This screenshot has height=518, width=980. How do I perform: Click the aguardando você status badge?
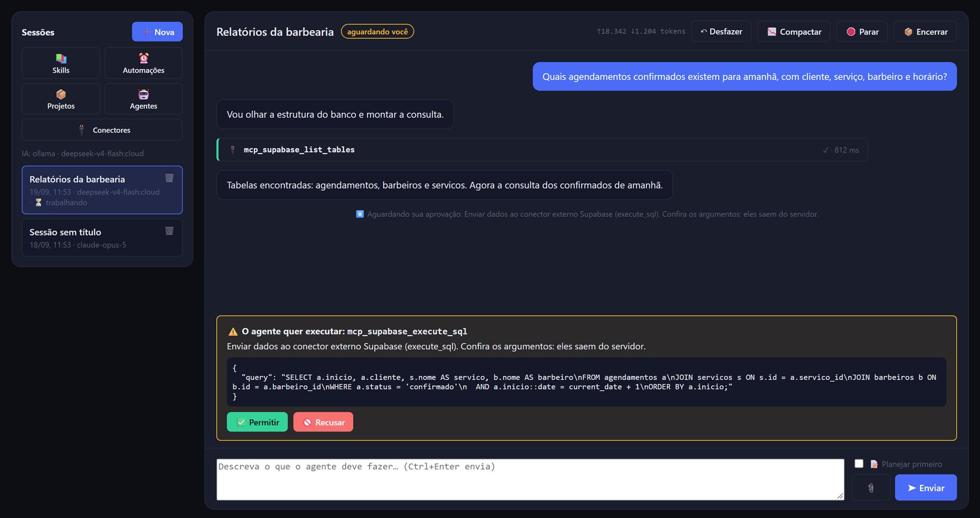coord(377,32)
